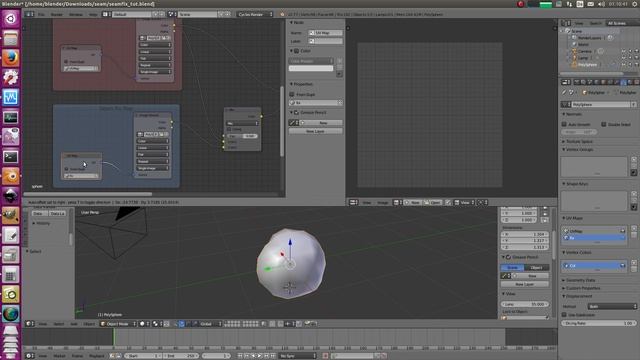Collapse the Normals panel

[x=573, y=114]
